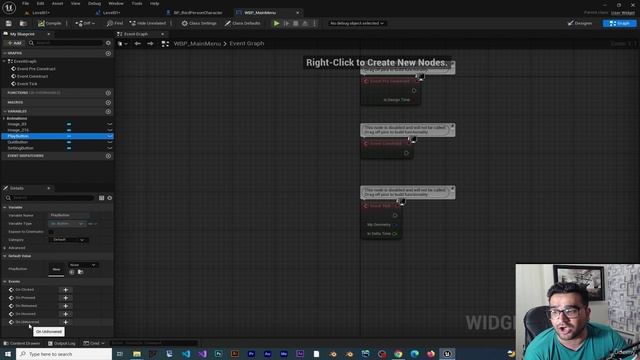Click the Browse to asset icon in toolbar
Screen dimensions: 640x360
23,23
